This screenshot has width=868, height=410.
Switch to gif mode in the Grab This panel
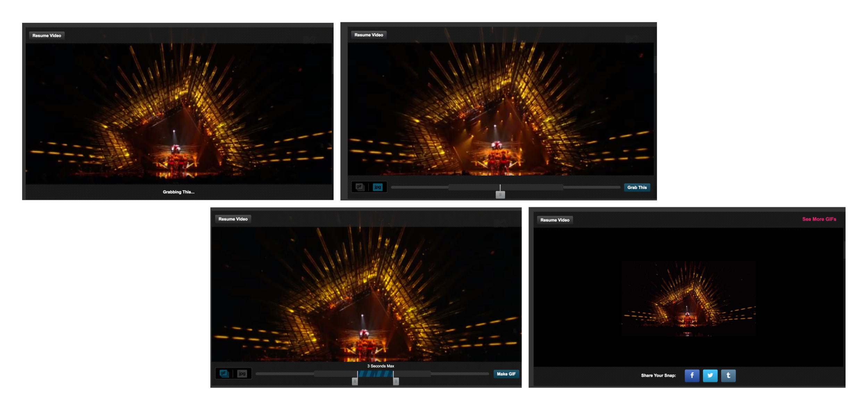[x=360, y=187]
